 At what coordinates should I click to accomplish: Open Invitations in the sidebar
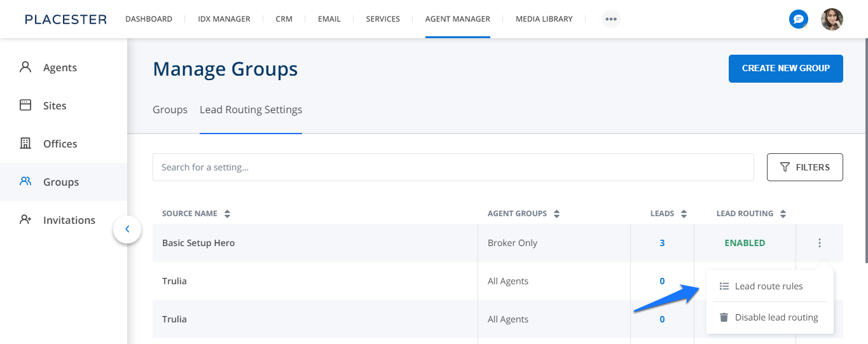69,220
